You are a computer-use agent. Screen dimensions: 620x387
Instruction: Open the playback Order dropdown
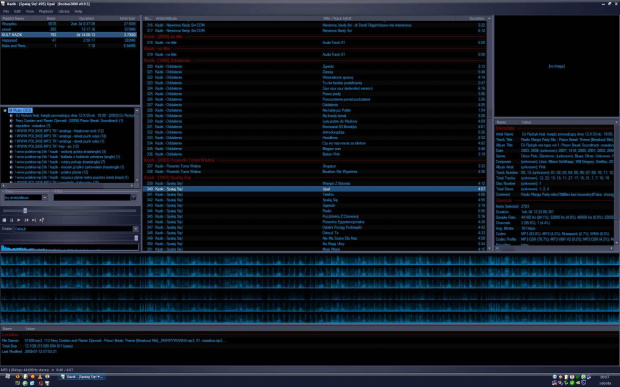point(136,229)
